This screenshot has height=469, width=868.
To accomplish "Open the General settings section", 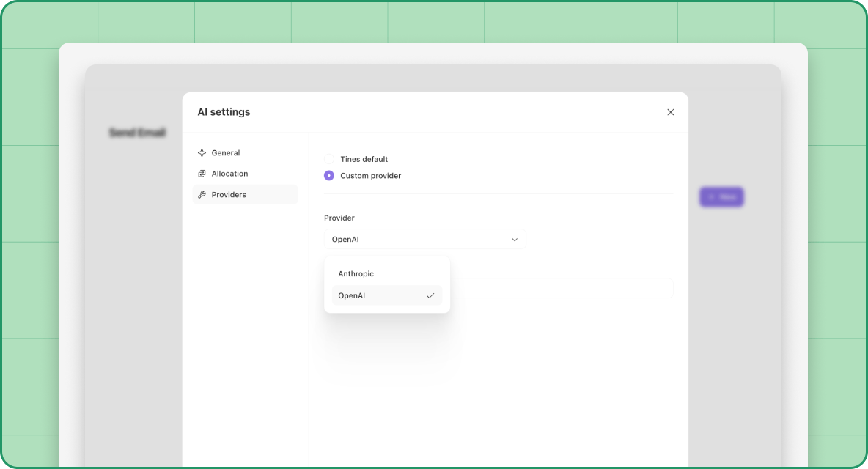I will 226,153.
